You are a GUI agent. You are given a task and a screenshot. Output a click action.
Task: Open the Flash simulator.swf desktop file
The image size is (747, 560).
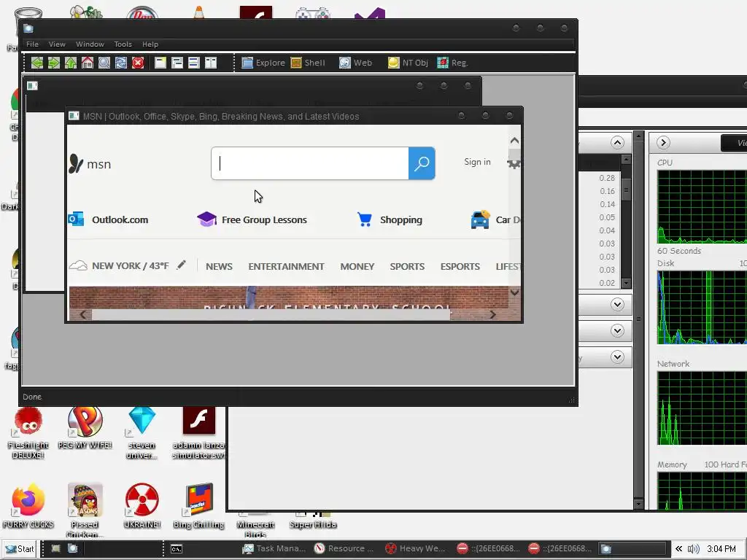point(199,433)
